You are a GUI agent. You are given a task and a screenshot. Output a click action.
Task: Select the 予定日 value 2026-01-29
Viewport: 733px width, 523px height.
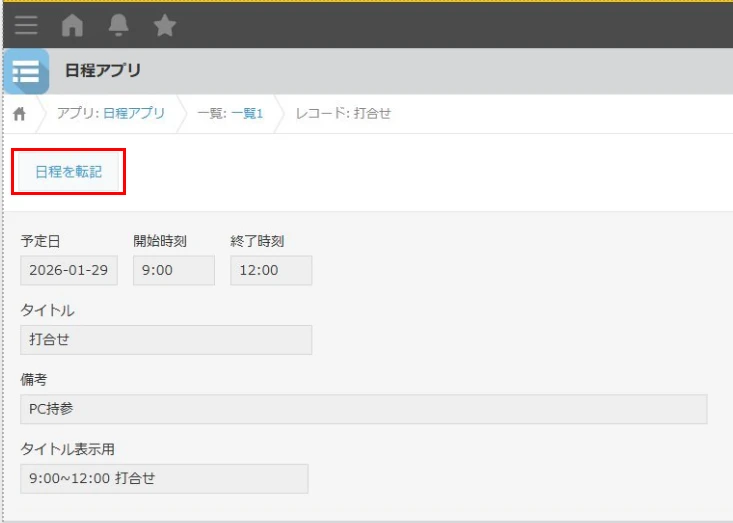69,270
